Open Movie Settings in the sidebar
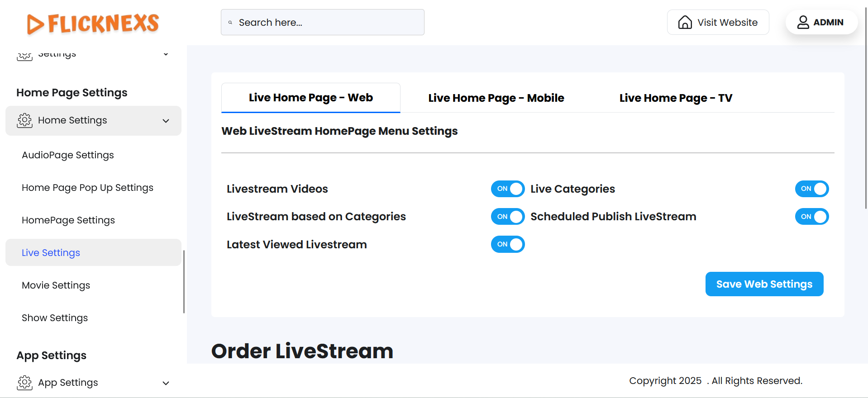Screen dimensions: 868x398 [x=56, y=285]
